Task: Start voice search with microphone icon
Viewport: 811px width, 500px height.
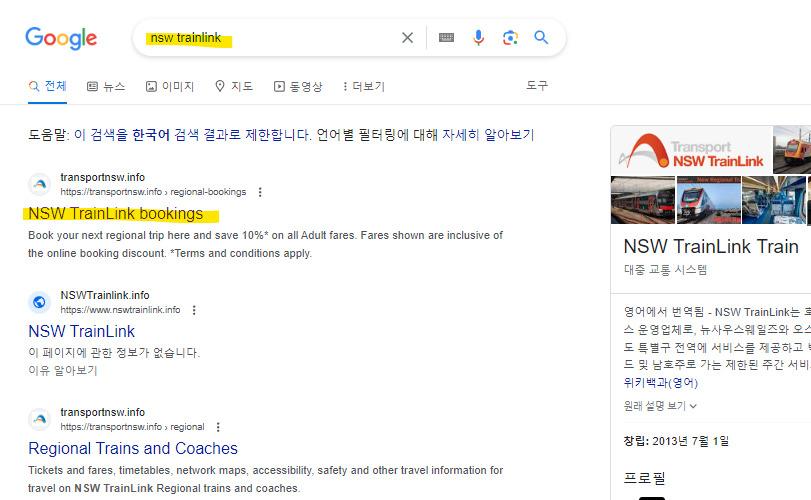Action: (x=478, y=38)
